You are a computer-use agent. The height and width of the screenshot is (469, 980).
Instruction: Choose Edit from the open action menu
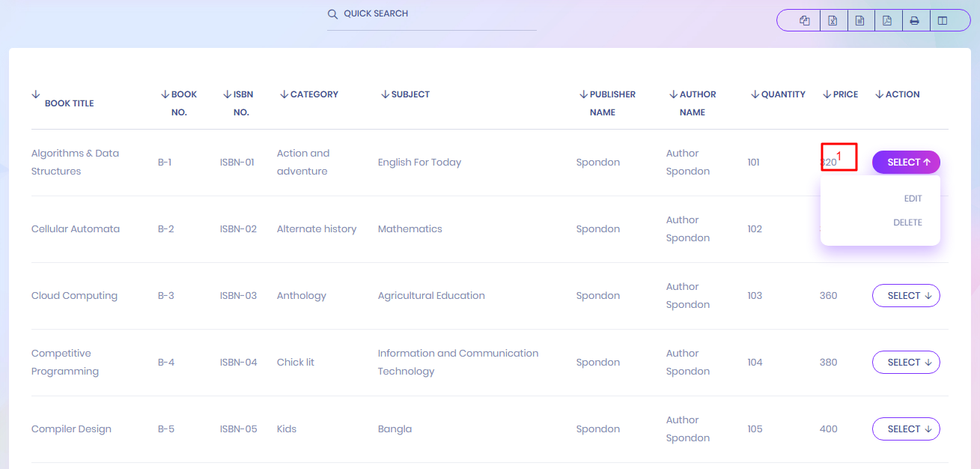pos(913,199)
